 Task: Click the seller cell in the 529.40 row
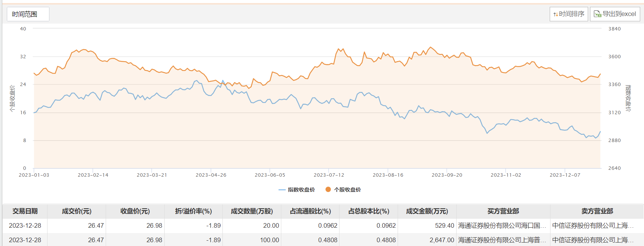pos(597,225)
